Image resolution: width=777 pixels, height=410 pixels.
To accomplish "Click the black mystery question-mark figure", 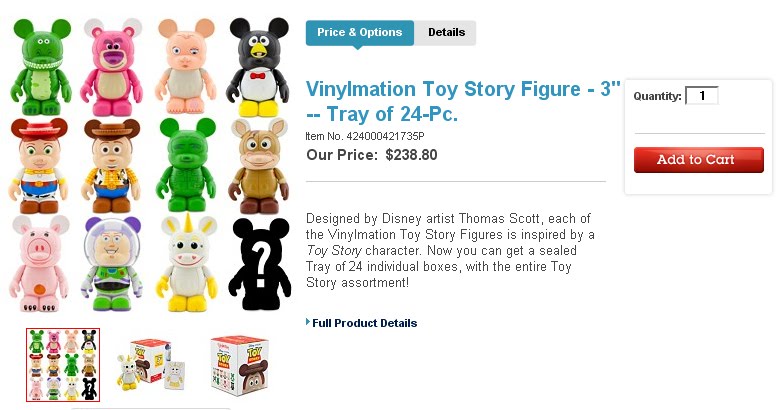I will pyautogui.click(x=260, y=264).
